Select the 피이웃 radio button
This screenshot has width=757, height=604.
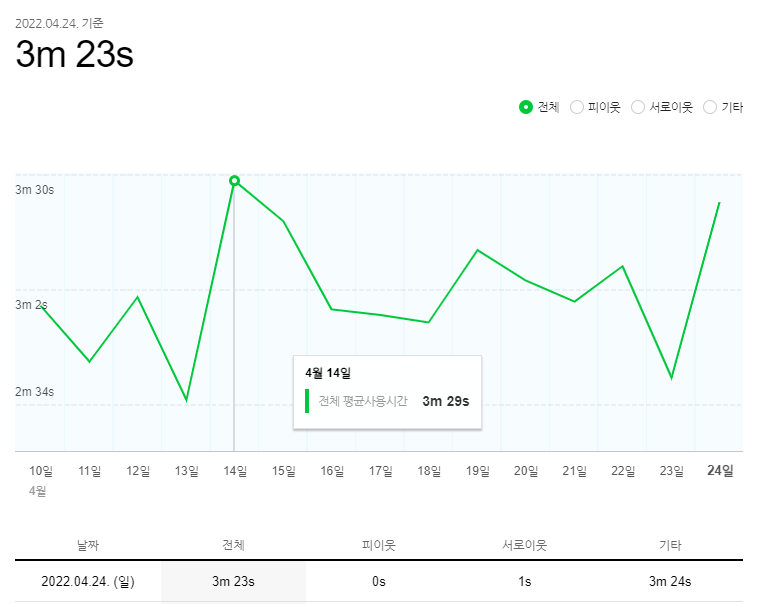pyautogui.click(x=577, y=107)
